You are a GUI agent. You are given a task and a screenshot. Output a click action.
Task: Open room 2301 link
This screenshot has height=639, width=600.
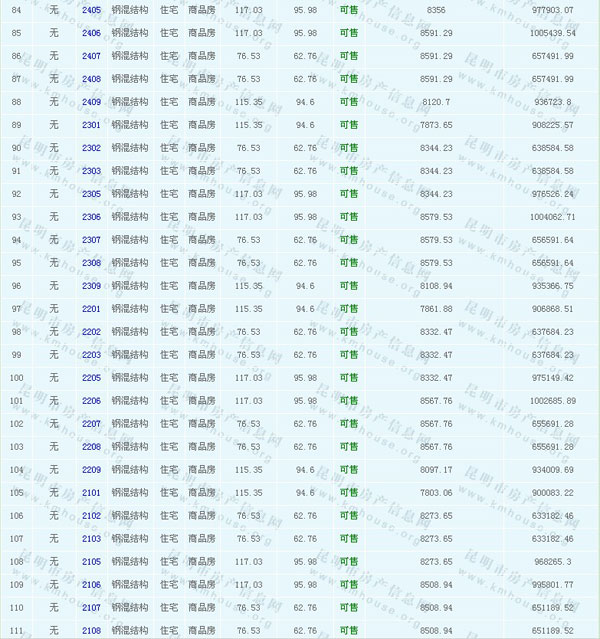(91, 125)
